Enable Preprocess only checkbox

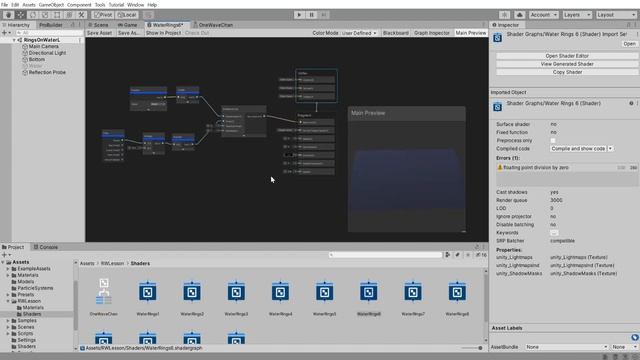tap(553, 140)
